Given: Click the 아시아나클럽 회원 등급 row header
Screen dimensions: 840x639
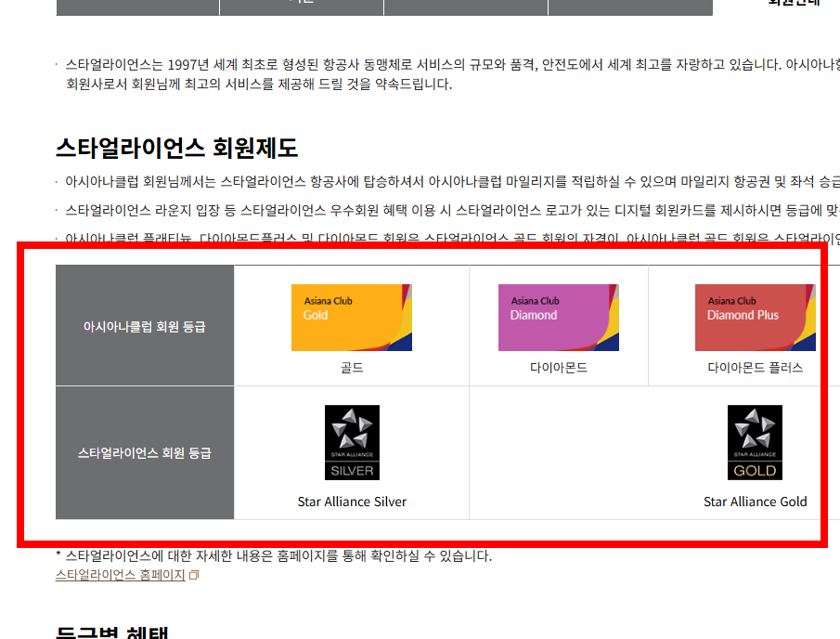Looking at the screenshot, I should click(x=145, y=325).
